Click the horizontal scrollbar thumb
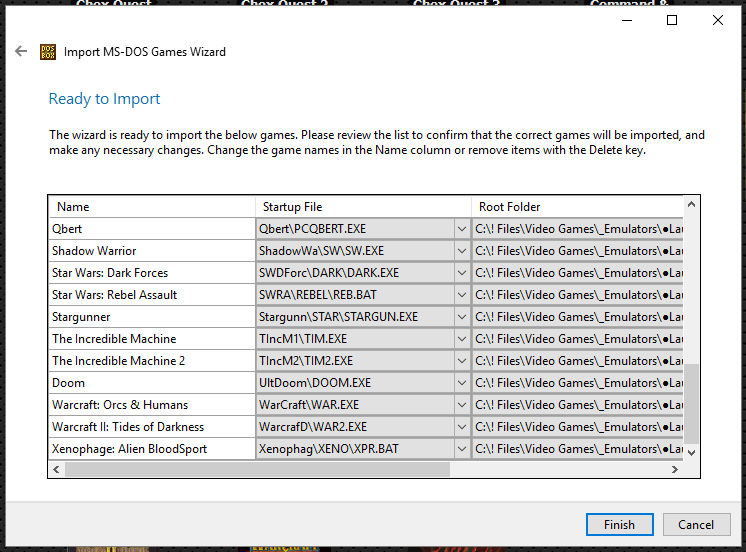746x552 pixels. (x=257, y=469)
